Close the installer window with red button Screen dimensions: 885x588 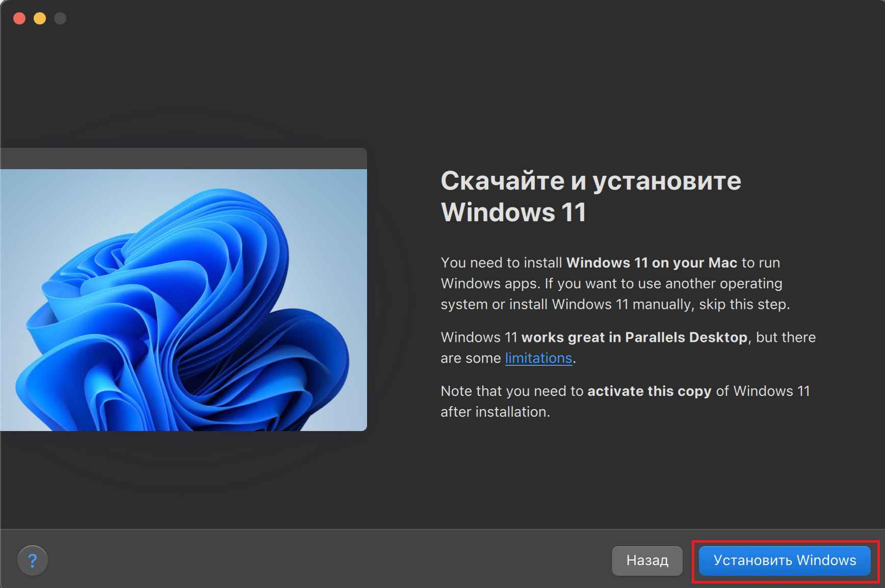19,18
